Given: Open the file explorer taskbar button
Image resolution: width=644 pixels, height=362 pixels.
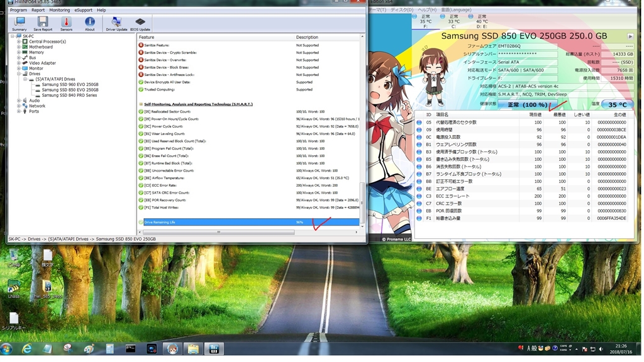Looking at the screenshot, I should pyautogui.click(x=193, y=349).
